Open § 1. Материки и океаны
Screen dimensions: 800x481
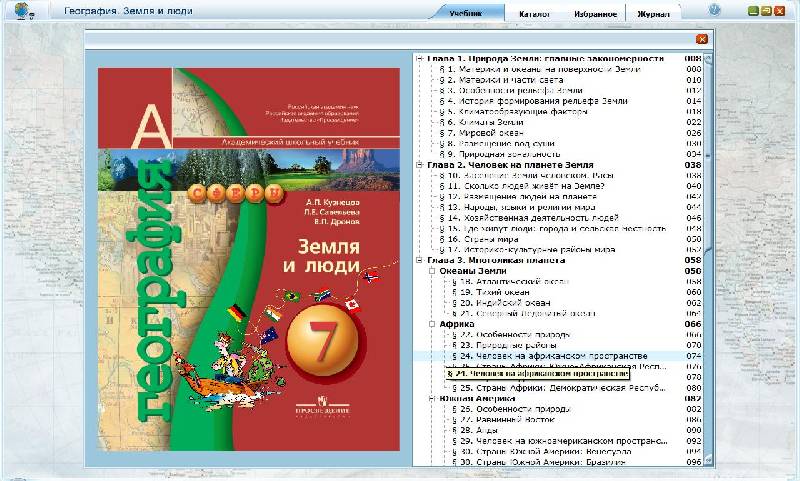540,69
